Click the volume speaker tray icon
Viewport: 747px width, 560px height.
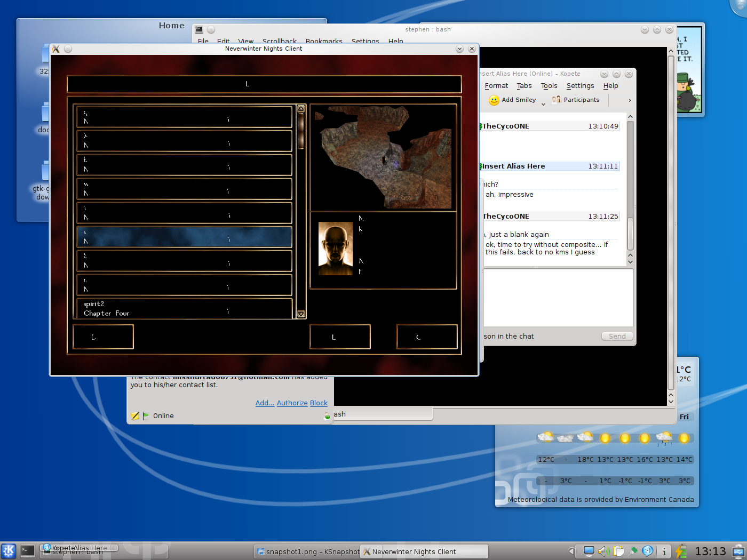pos(603,551)
